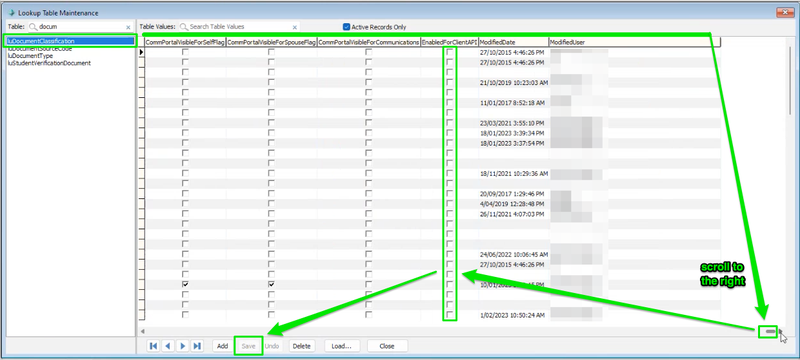Screen dimensions: 800x360
Task: Click the ModifiedUser column header
Action: (x=634, y=42)
